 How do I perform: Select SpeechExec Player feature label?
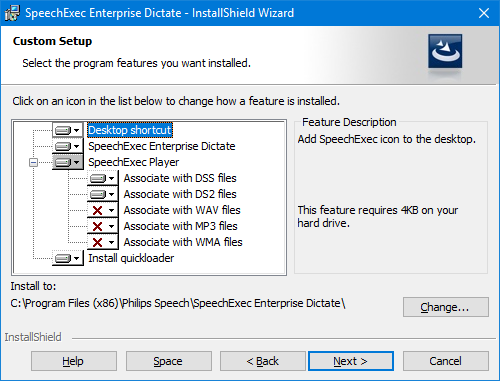coord(133,162)
